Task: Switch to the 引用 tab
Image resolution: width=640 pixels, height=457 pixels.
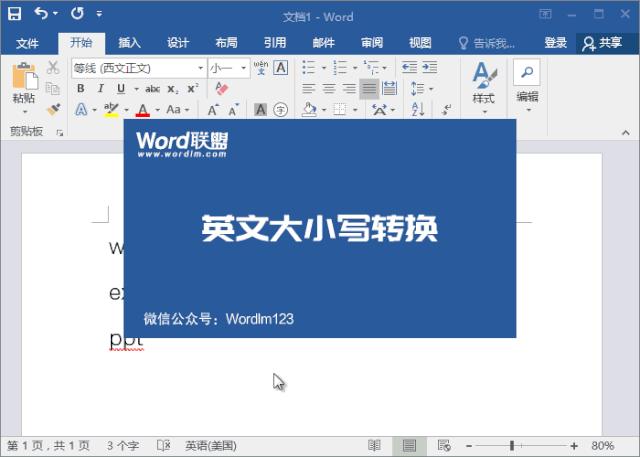Action: [x=275, y=42]
